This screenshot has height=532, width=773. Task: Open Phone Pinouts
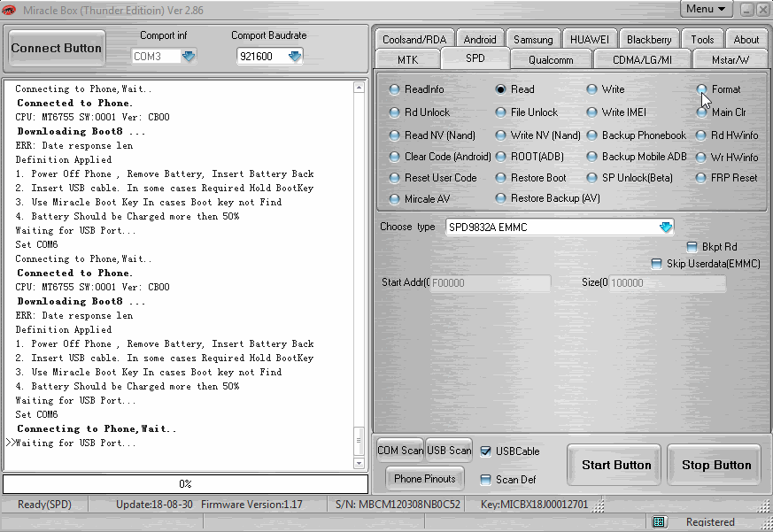[424, 479]
